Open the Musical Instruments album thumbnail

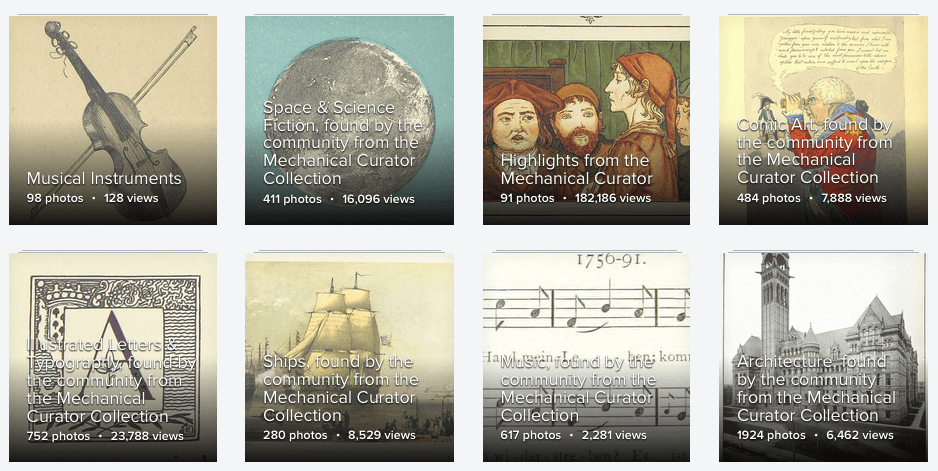click(113, 120)
